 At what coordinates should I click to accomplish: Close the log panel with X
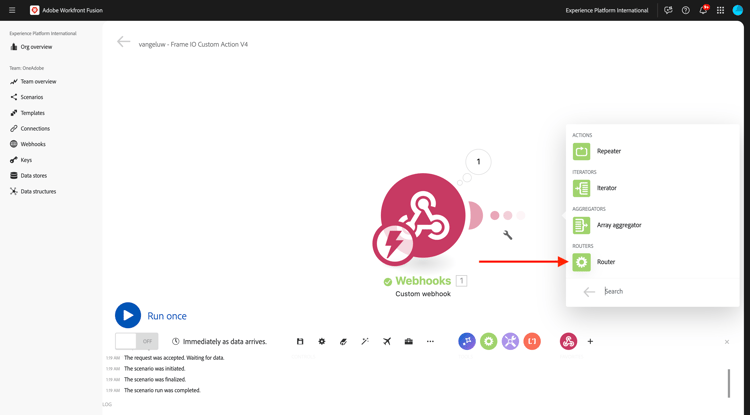tap(727, 342)
